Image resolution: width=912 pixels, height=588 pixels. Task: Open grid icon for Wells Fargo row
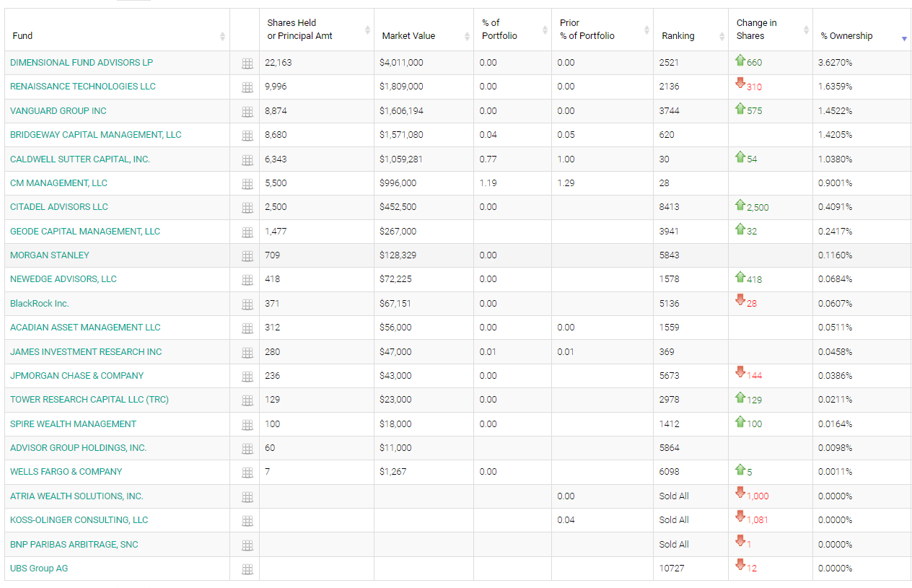pyautogui.click(x=247, y=473)
